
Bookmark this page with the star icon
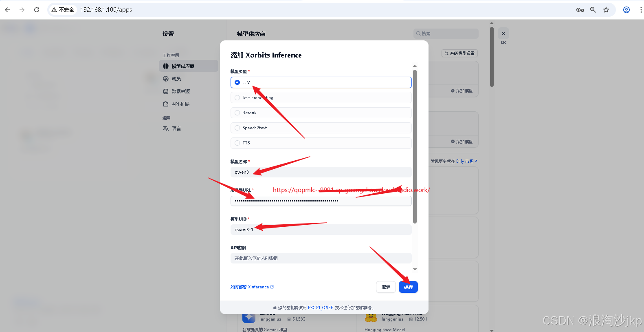click(606, 10)
